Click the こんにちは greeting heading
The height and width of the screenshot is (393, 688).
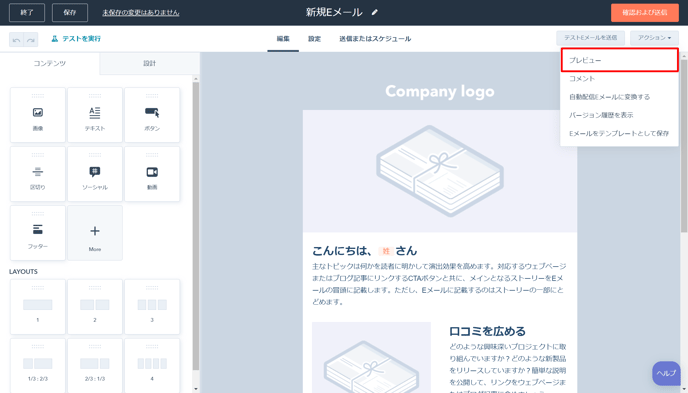tap(365, 250)
